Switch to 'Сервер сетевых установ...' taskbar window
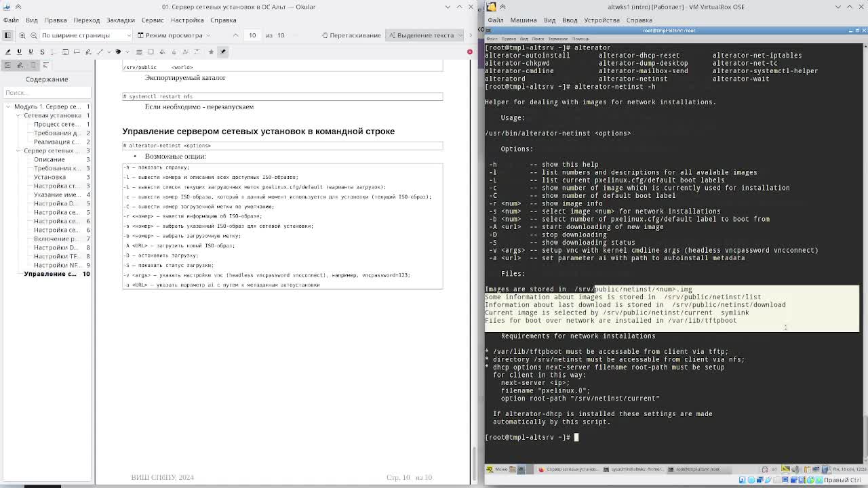The image size is (868, 488). pos(570,469)
